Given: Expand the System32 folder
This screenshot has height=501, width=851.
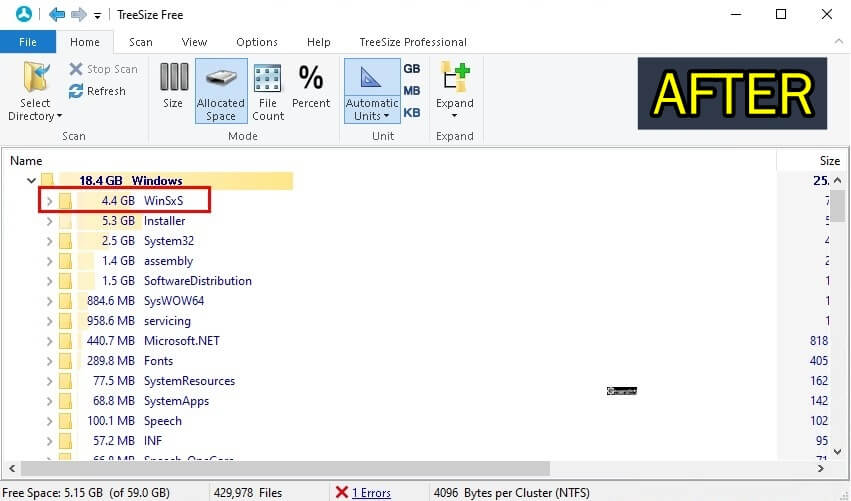Looking at the screenshot, I should click(x=49, y=242).
